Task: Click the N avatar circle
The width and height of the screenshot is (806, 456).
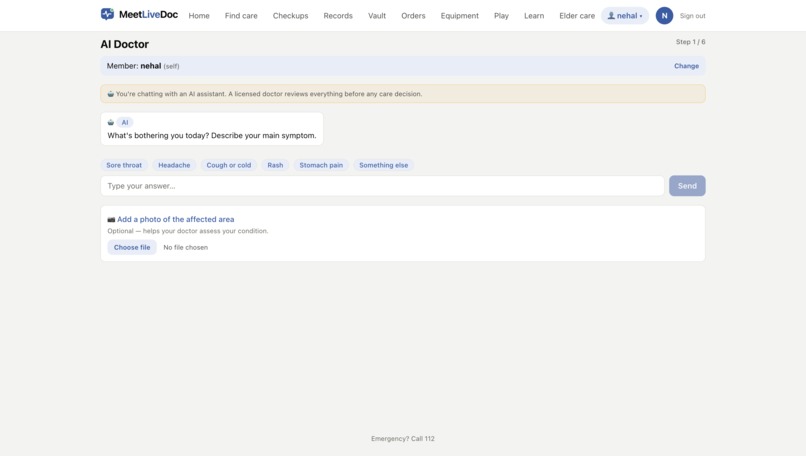Action: coord(664,16)
